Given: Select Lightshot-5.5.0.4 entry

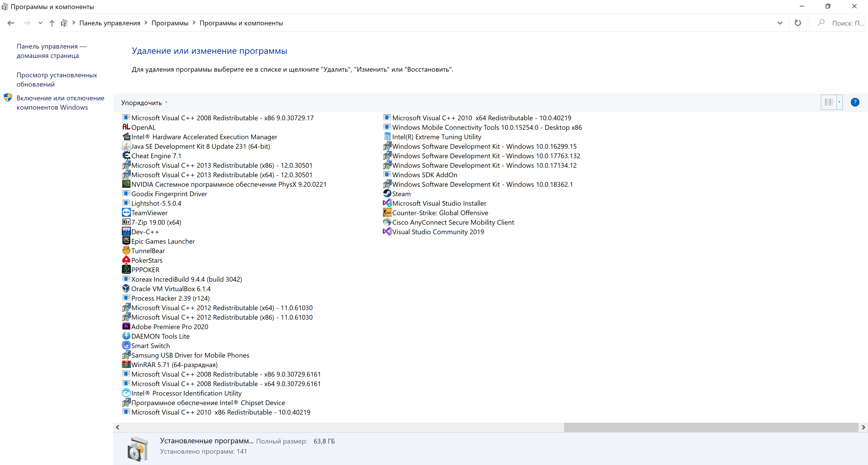Looking at the screenshot, I should (x=152, y=203).
